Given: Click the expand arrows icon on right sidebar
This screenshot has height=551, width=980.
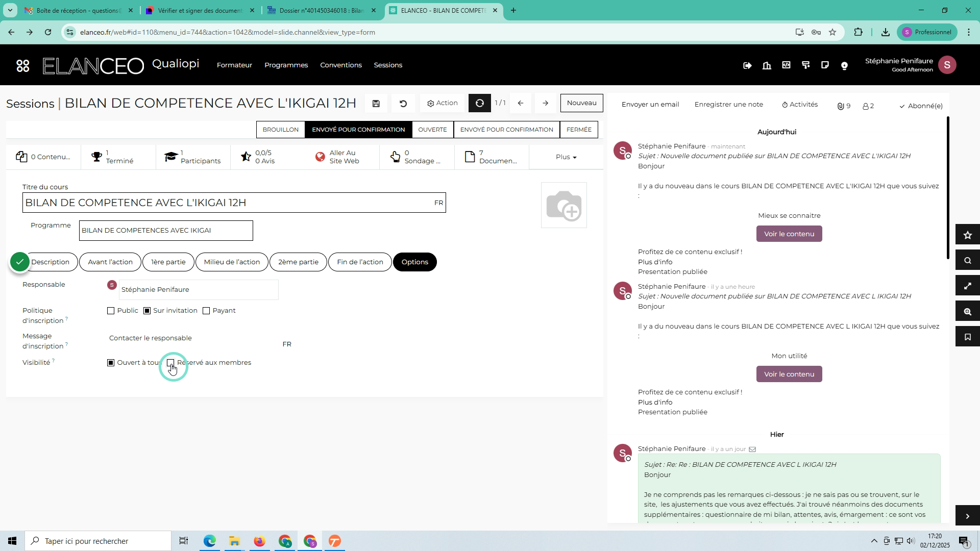Looking at the screenshot, I should click(x=968, y=286).
